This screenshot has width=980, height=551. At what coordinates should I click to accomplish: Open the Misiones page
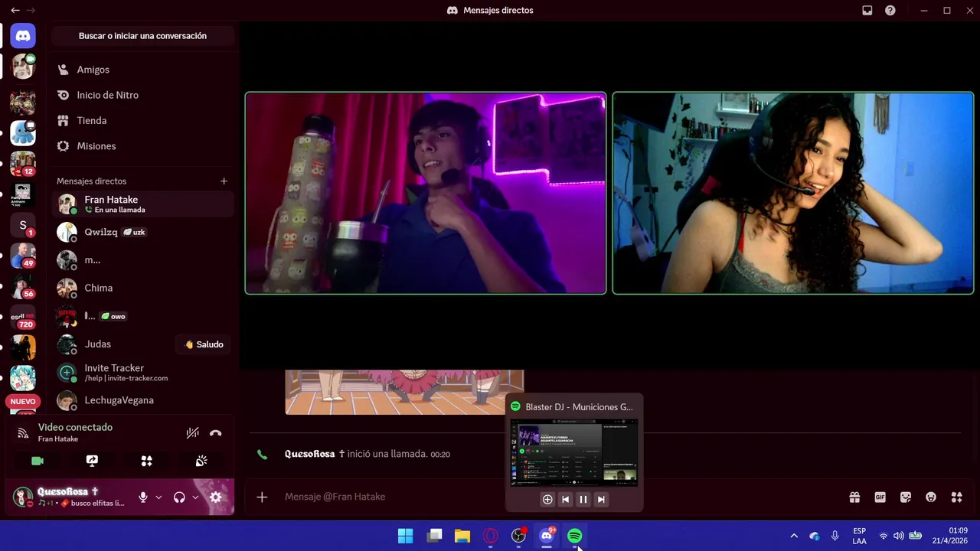(x=142, y=145)
